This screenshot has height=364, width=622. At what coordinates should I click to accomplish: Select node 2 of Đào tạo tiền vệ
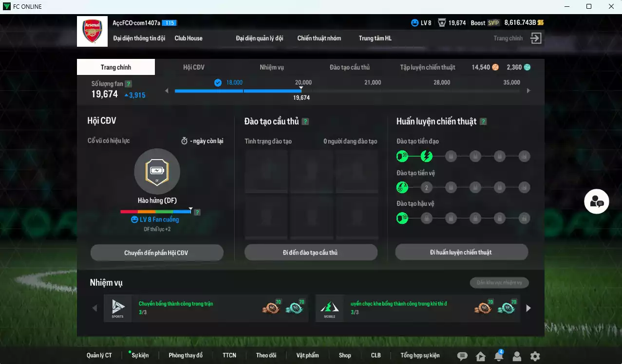point(427,187)
